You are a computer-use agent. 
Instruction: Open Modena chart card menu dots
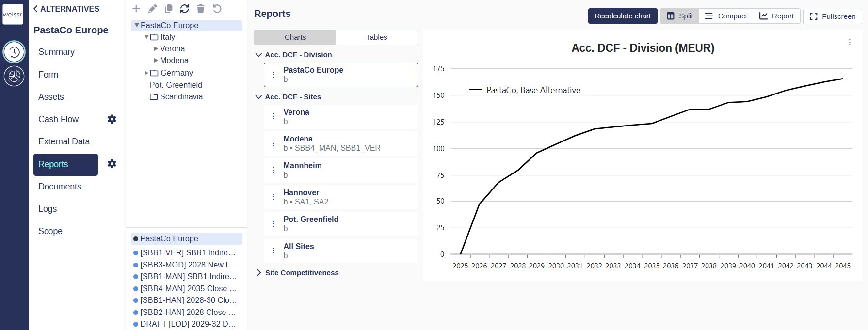[273, 143]
